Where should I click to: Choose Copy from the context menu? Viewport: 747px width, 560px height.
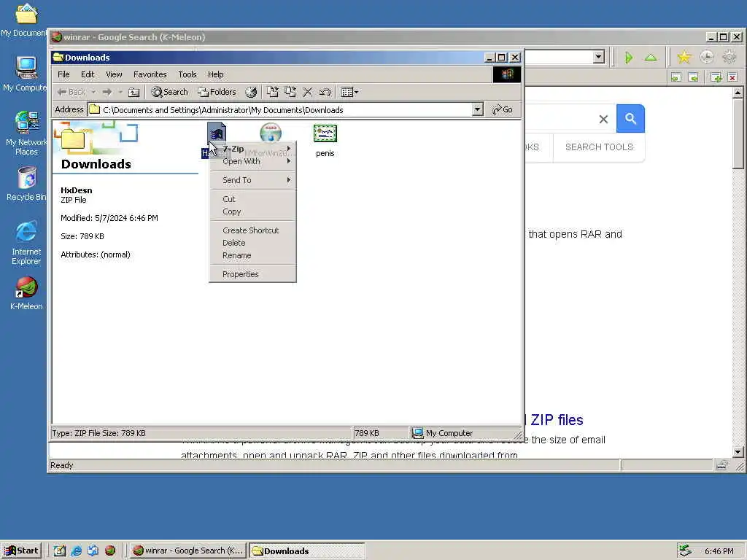pyautogui.click(x=252, y=211)
